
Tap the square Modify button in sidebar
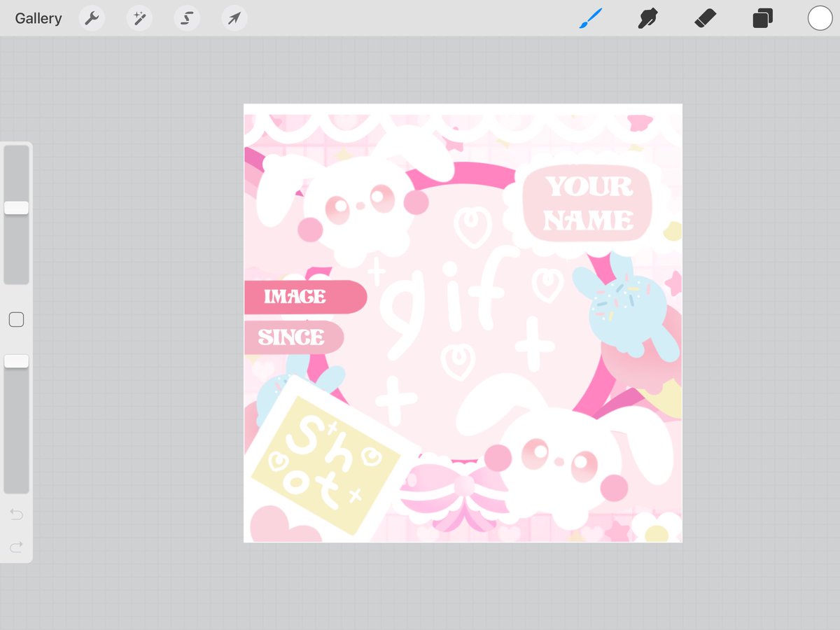pos(16,320)
